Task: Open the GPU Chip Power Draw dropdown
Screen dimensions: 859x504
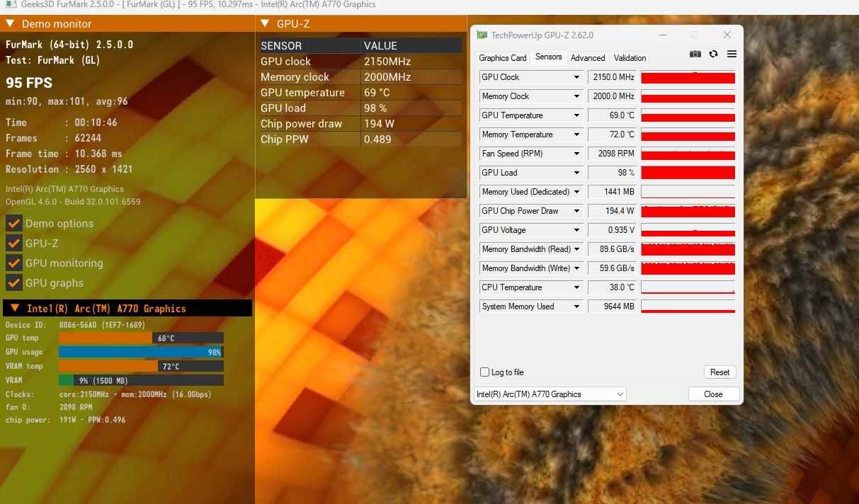Action: click(x=577, y=211)
